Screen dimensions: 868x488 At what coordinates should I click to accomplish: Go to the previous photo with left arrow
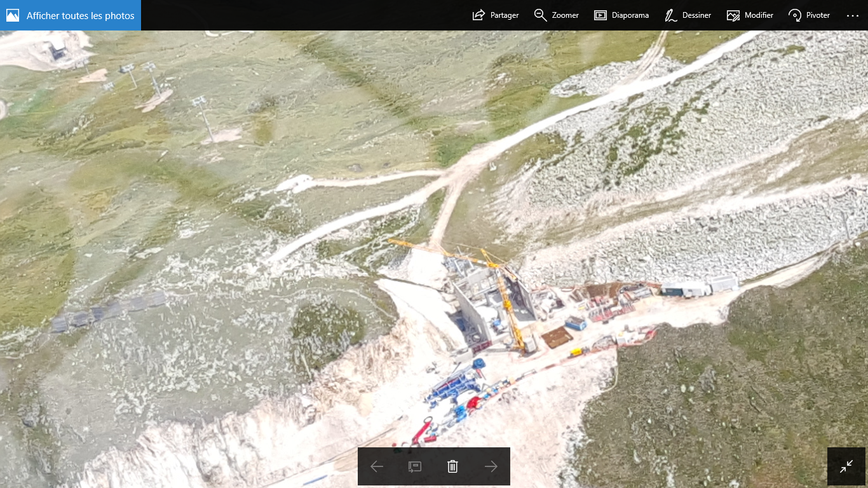(377, 466)
